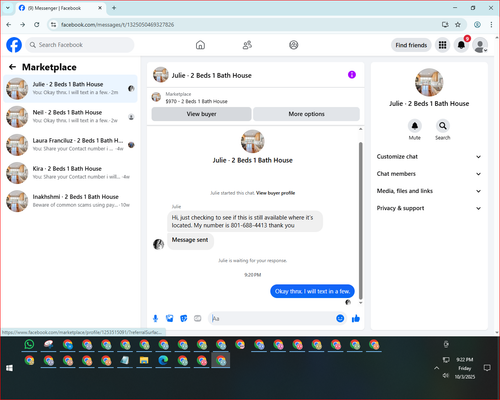Click the Search Facebook box

(80, 45)
